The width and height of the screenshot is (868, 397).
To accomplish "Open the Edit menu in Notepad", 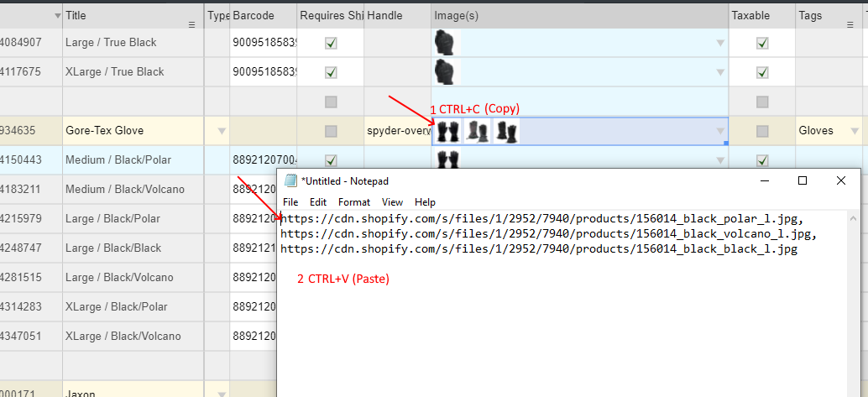I will click(318, 202).
